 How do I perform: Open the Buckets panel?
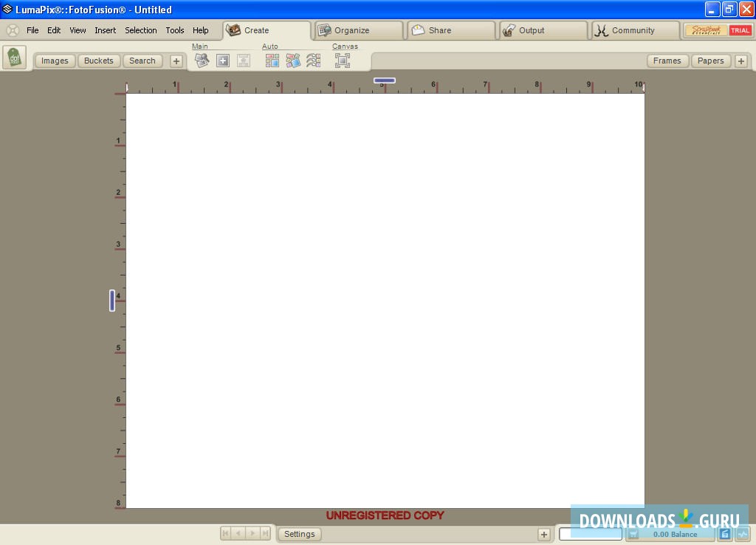point(99,61)
